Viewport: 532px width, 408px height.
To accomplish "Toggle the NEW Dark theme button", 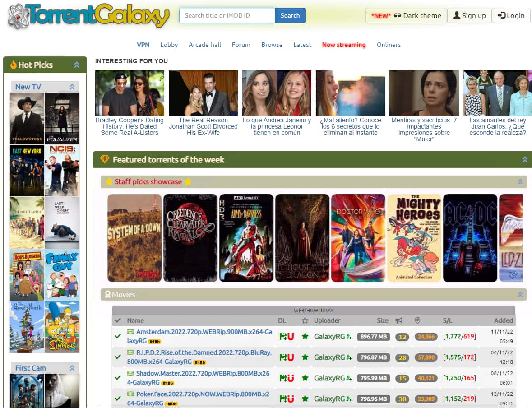I will pyautogui.click(x=406, y=16).
